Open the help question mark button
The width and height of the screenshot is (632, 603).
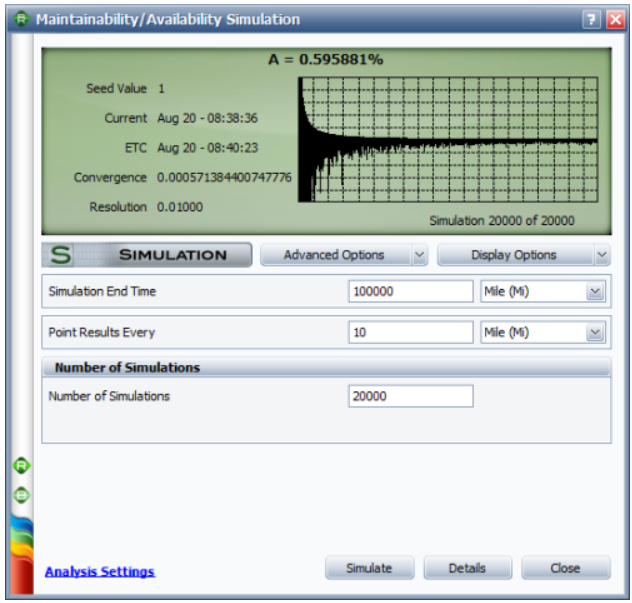[x=591, y=19]
